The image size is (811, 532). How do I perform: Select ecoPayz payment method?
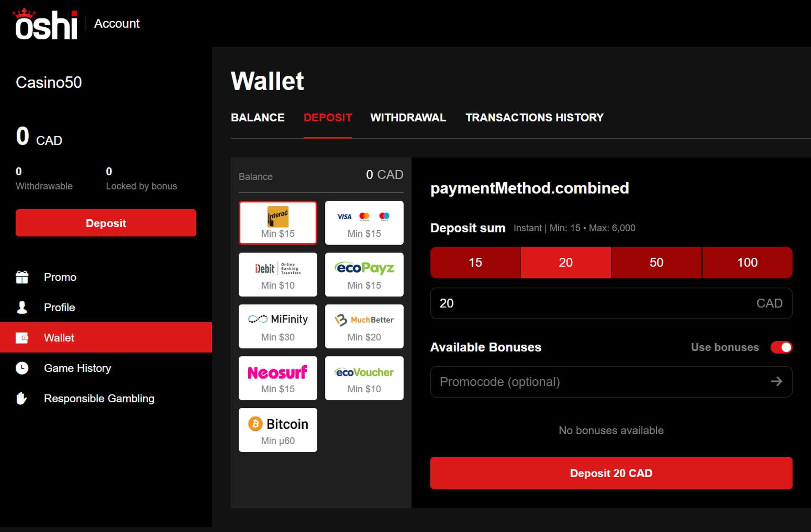tap(364, 274)
